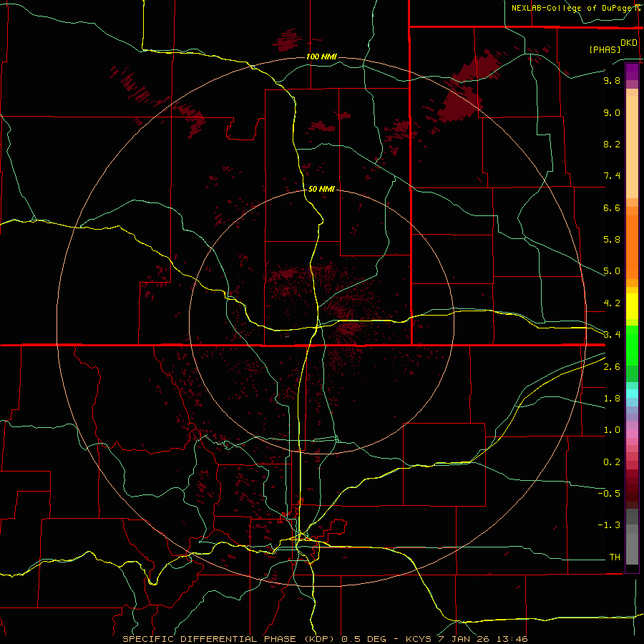Click the -0.5 scale label
644x644 pixels.
[x=609, y=494]
